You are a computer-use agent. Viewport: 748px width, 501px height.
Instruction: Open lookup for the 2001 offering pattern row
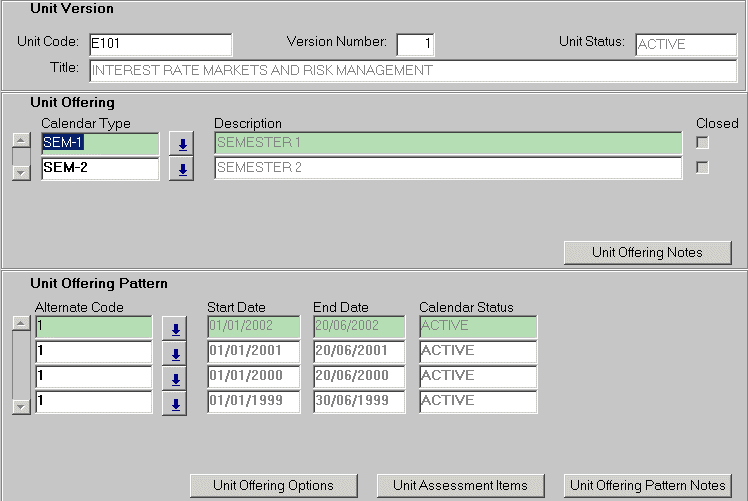pyautogui.click(x=175, y=354)
